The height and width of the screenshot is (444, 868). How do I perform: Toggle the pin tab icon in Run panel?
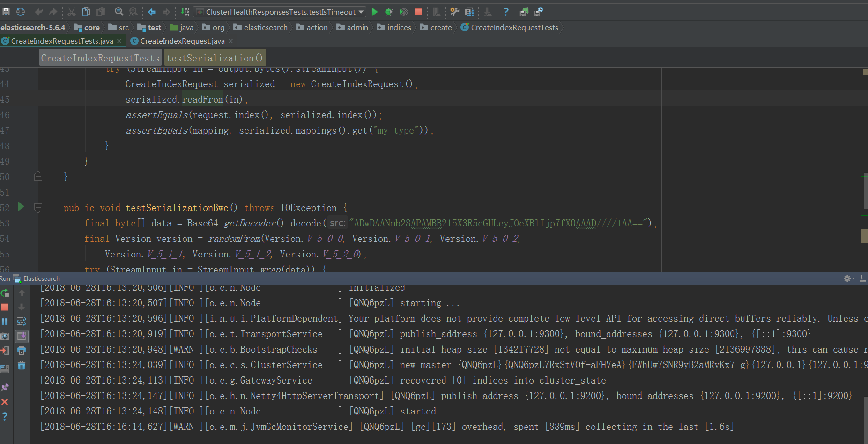point(5,387)
